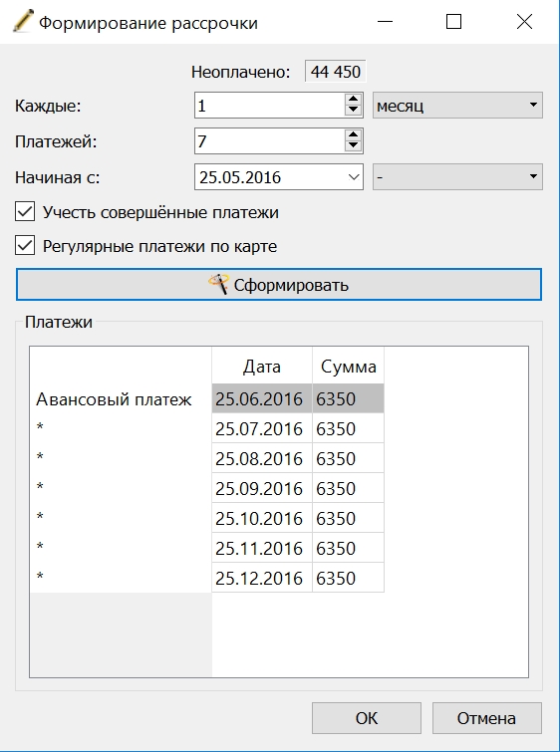Viewport: 560px width, 752px height.
Task: Open the '-' dropdown beside the start date
Action: tap(457, 177)
